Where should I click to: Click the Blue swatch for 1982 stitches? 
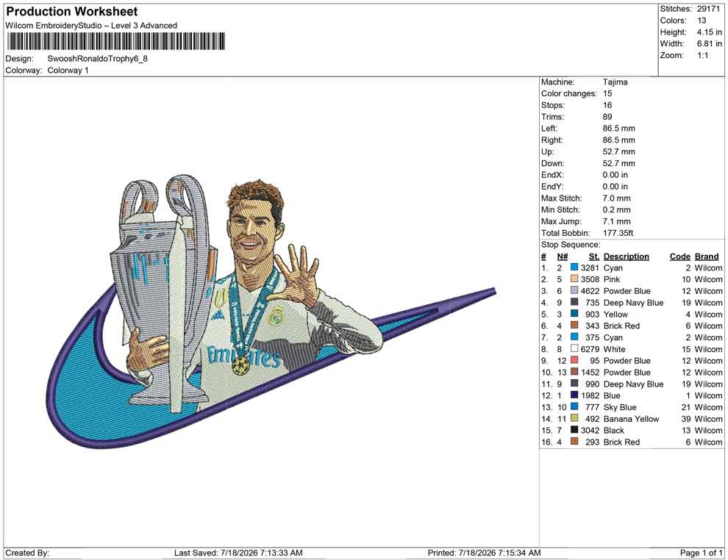(x=574, y=395)
